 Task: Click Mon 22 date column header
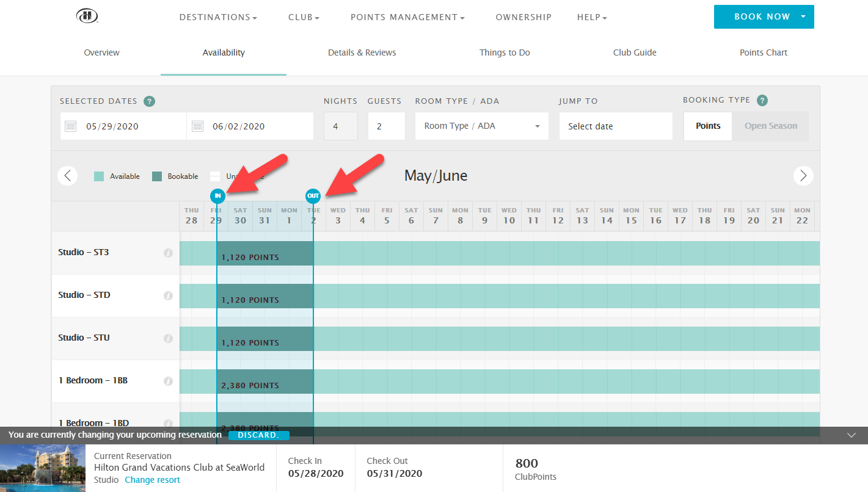pyautogui.click(x=802, y=216)
